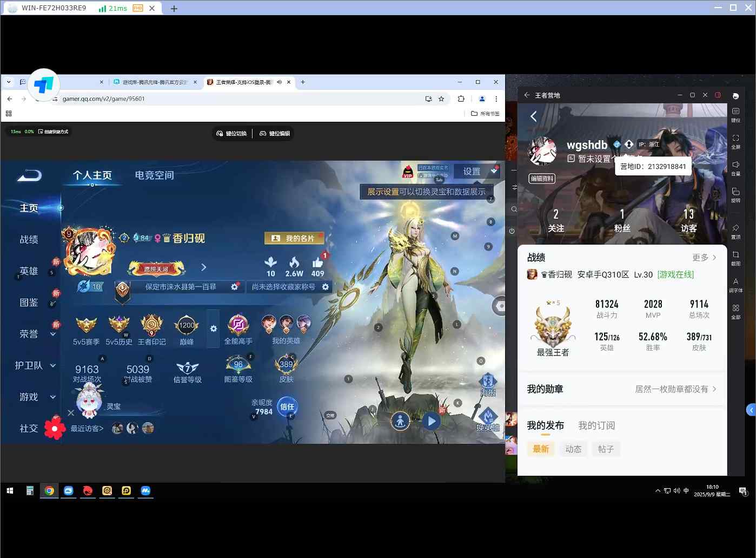This screenshot has height=558, width=756.
Task: Expand the 愿照天河 title chevron
Action: click(204, 267)
